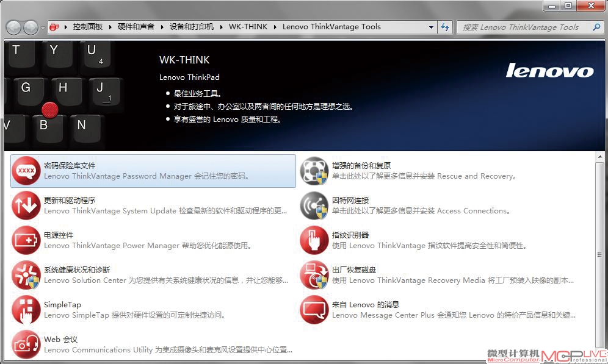
Task: Click the scrollbar up arrow
Action: point(599,157)
